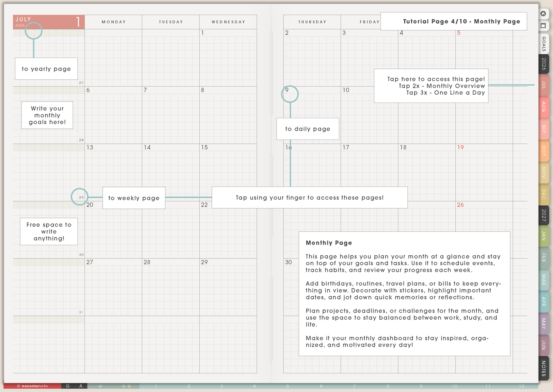Open the NOV month tab
The width and height of the screenshot is (553, 392).
pyautogui.click(x=544, y=172)
